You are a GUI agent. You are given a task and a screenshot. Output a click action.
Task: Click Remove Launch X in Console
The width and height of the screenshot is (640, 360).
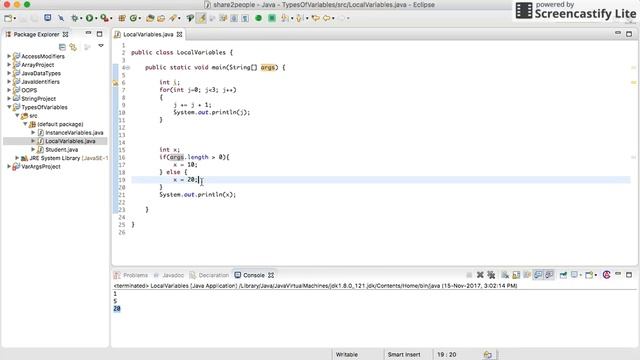[x=480, y=275]
